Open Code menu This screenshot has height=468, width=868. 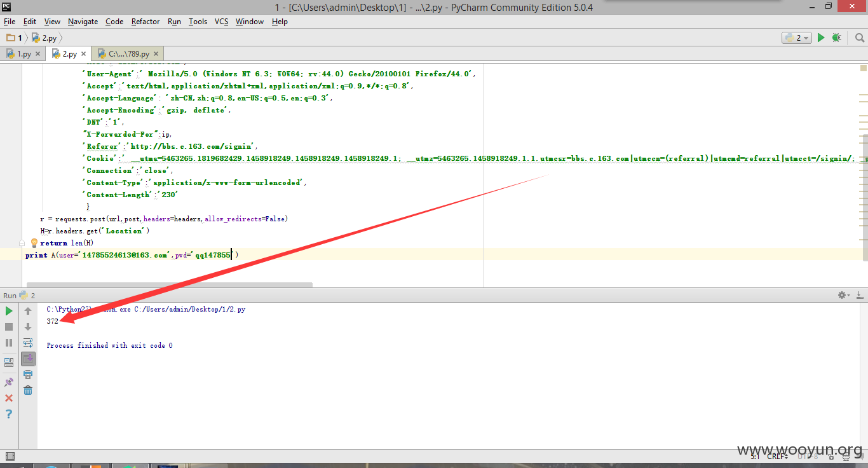click(x=114, y=22)
